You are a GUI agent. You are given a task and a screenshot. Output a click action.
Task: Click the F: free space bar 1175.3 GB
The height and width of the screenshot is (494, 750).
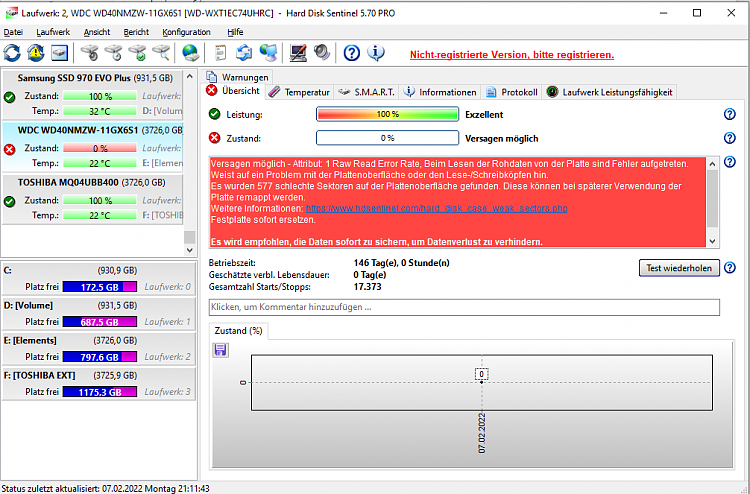(x=99, y=392)
